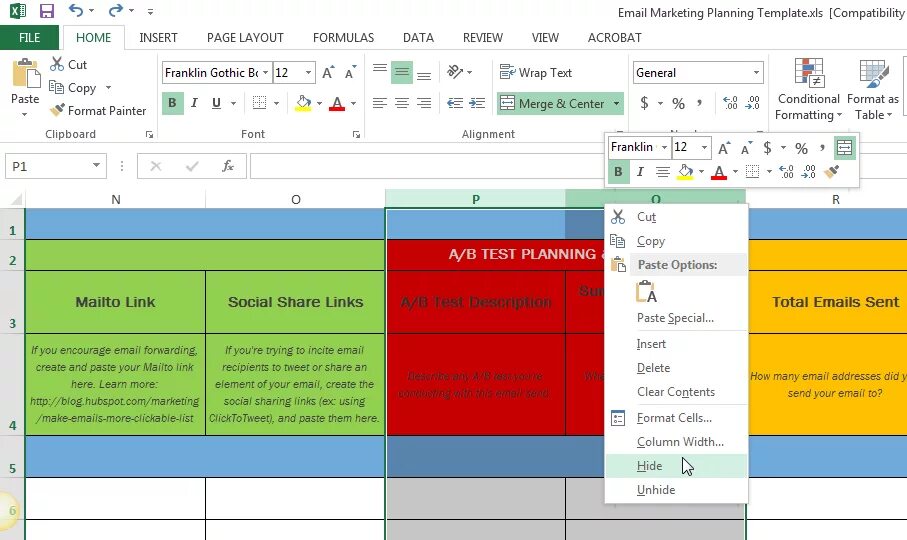Open the ACROBAT tab
Image resolution: width=907 pixels, height=540 pixels.
click(x=614, y=38)
